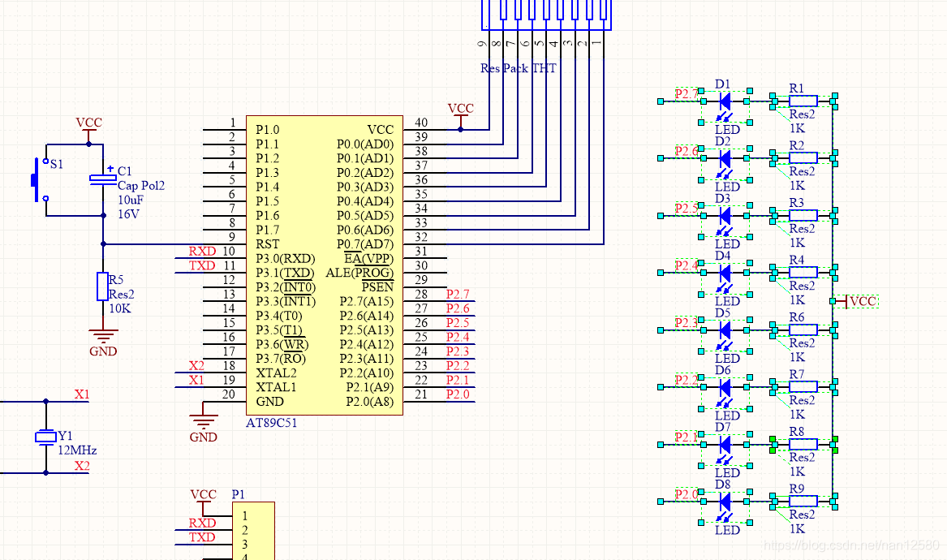This screenshot has width=947, height=560.
Task: Click the R1 resistor symbol
Action: tap(803, 101)
